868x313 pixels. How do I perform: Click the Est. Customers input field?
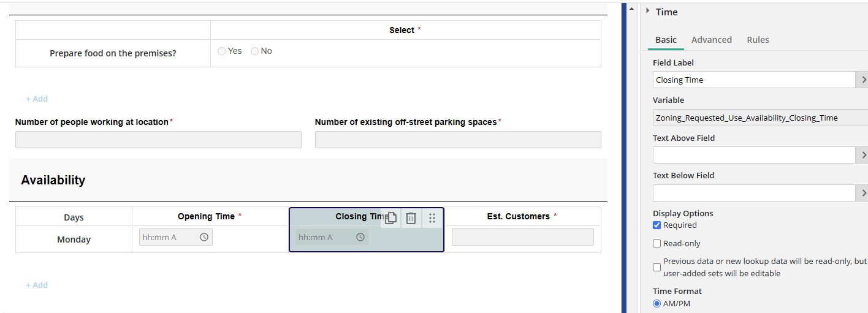point(522,237)
